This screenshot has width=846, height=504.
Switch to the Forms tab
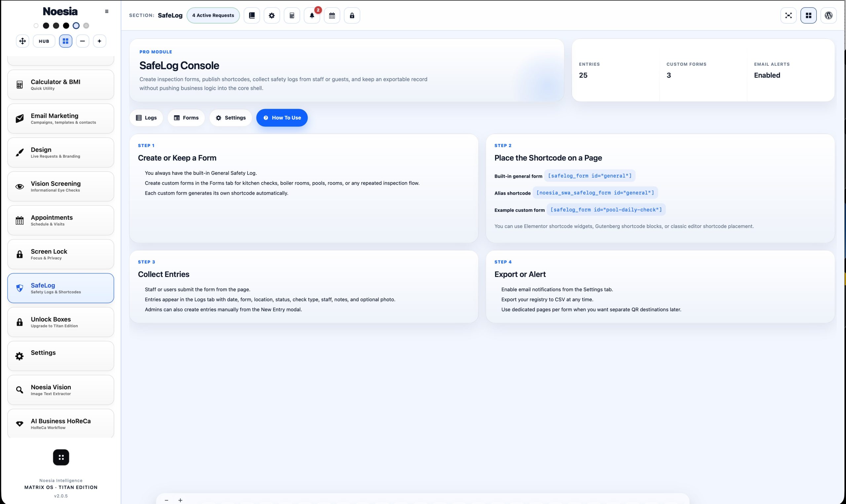point(186,118)
